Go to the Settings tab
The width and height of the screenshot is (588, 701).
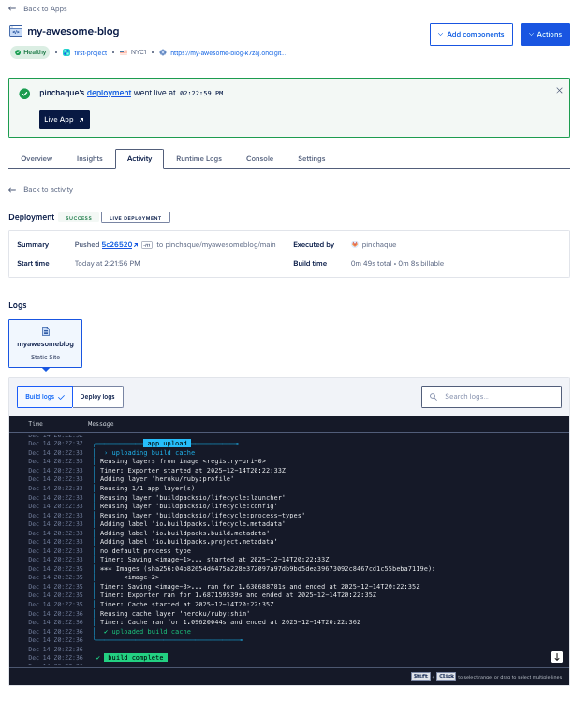pyautogui.click(x=311, y=159)
